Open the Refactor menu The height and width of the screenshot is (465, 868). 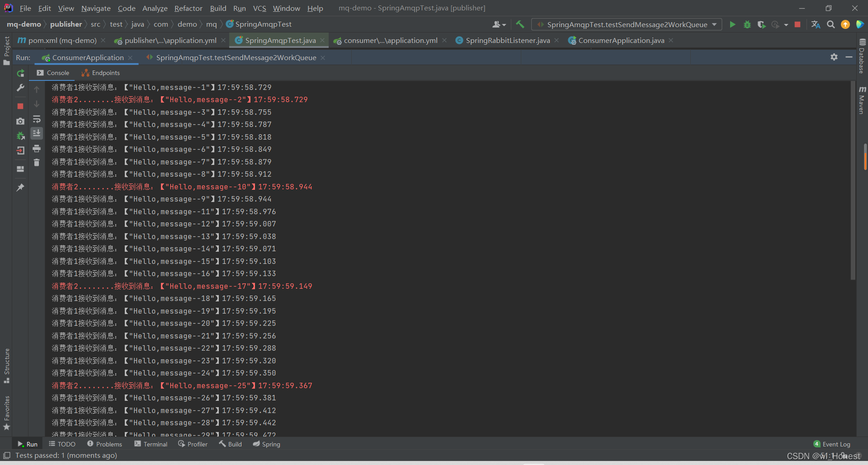click(x=188, y=8)
